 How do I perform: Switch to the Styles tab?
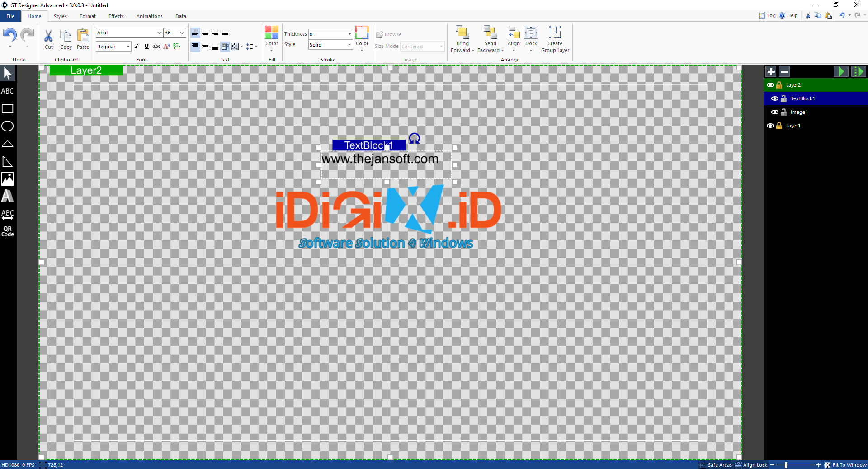pyautogui.click(x=60, y=16)
